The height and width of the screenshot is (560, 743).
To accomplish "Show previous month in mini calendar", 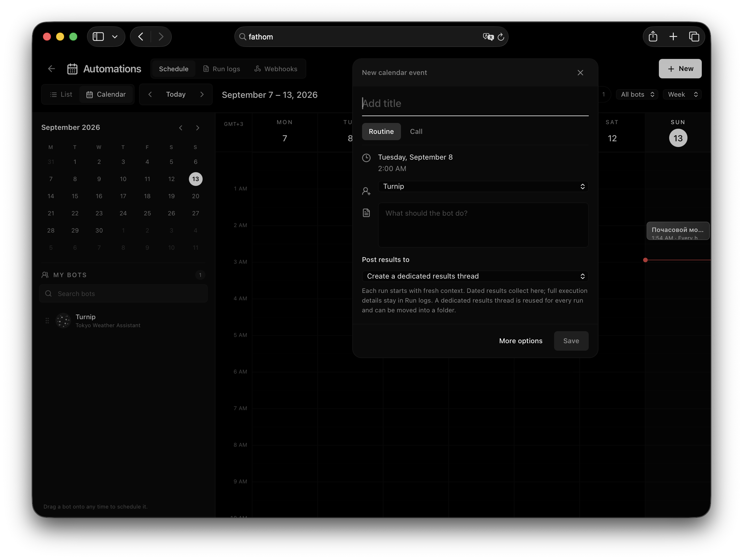I will [x=181, y=128].
